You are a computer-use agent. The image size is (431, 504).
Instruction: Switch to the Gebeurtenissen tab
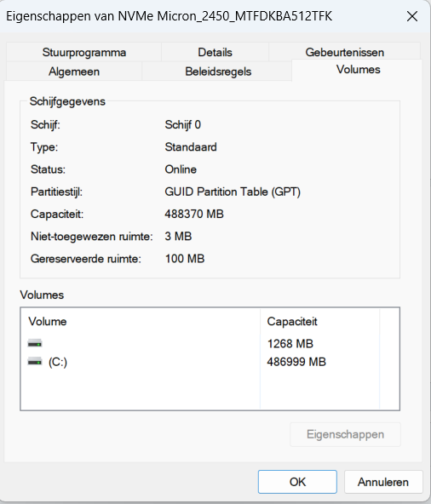(344, 51)
